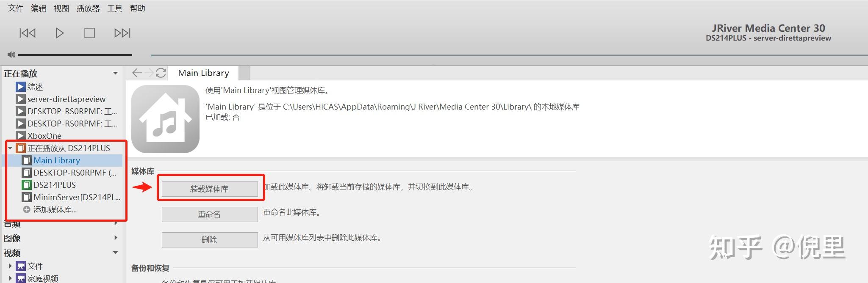The image size is (868, 283).
Task: Click the DESKTOP-RS0RPMF library icon
Action: 27,173
